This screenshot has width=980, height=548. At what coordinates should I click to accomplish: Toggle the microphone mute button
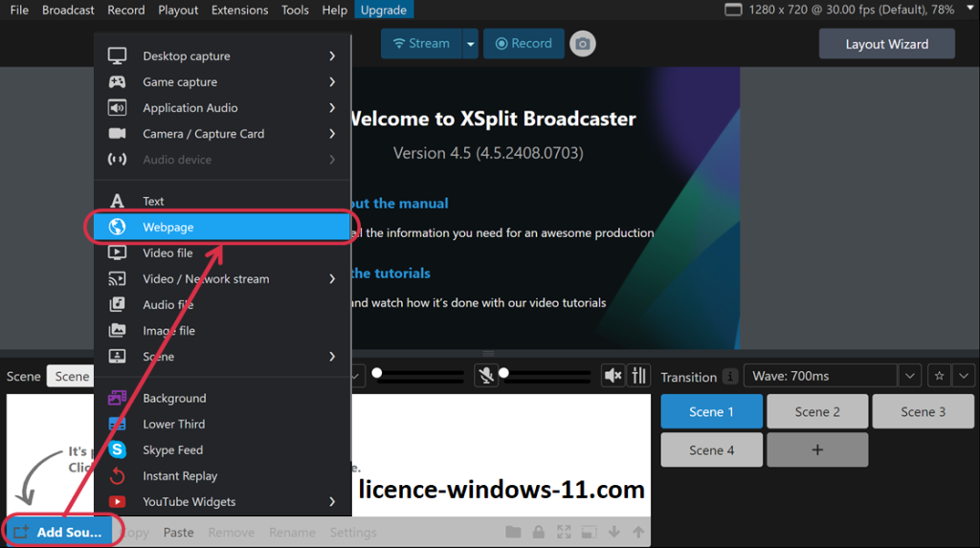[486, 376]
